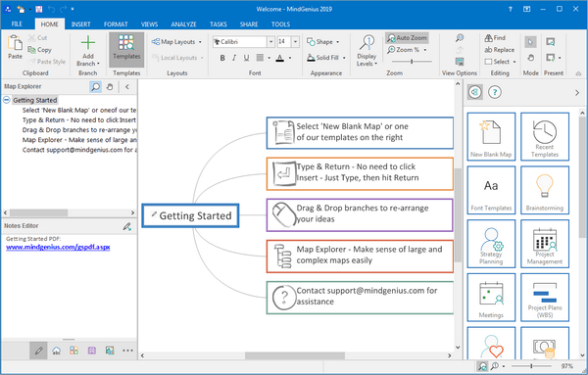Select the Meetings template
Viewport: 588px width, 375px height.
tap(491, 298)
